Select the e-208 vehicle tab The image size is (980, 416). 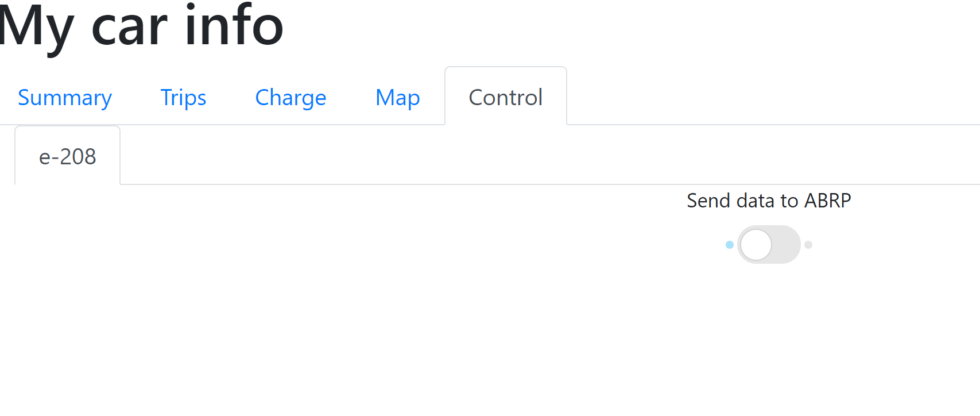pos(67,156)
